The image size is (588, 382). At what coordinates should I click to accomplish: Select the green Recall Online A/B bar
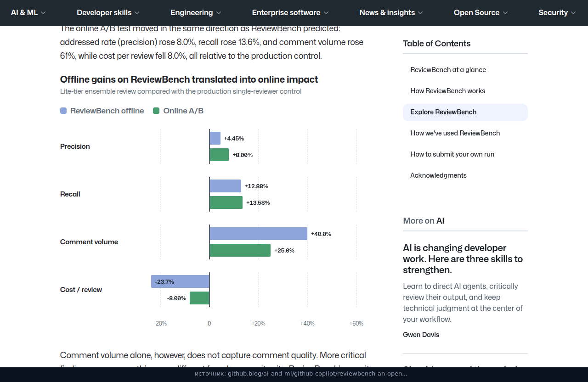click(x=226, y=202)
